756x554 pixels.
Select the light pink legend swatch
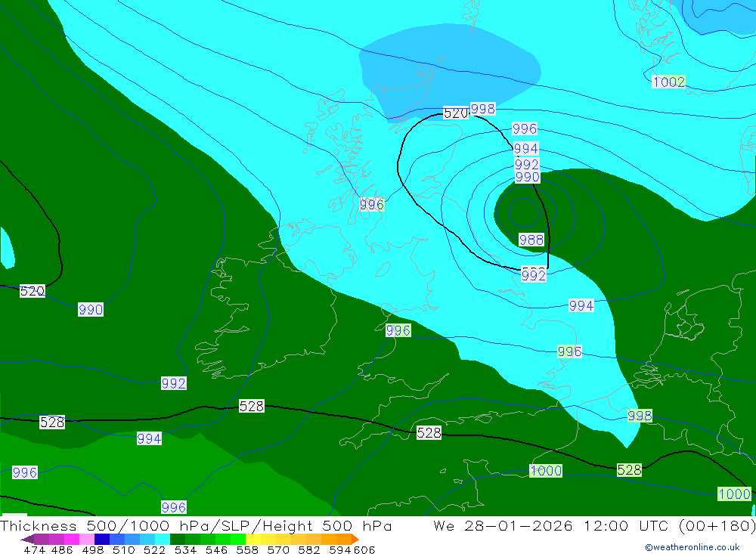coord(87,539)
